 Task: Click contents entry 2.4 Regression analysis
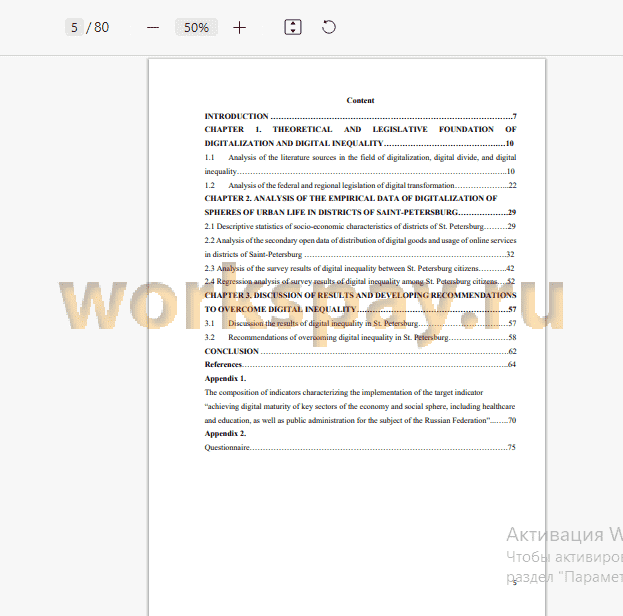pos(360,281)
